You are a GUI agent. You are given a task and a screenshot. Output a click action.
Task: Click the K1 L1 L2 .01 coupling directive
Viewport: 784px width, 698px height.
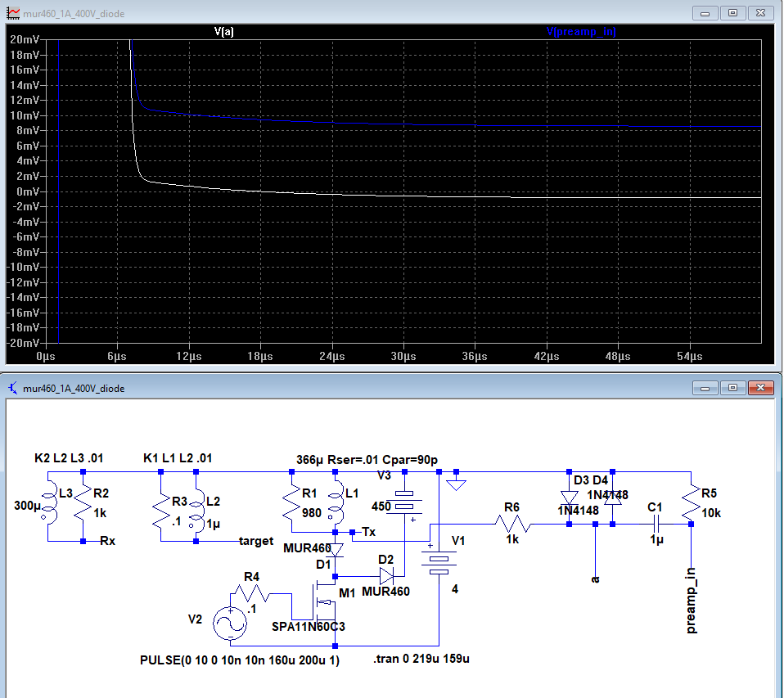178,458
